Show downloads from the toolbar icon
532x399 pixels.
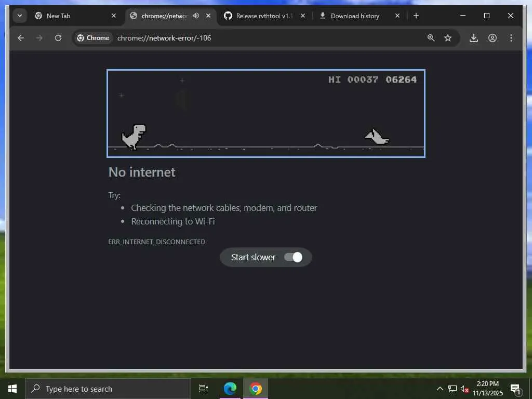click(x=474, y=38)
